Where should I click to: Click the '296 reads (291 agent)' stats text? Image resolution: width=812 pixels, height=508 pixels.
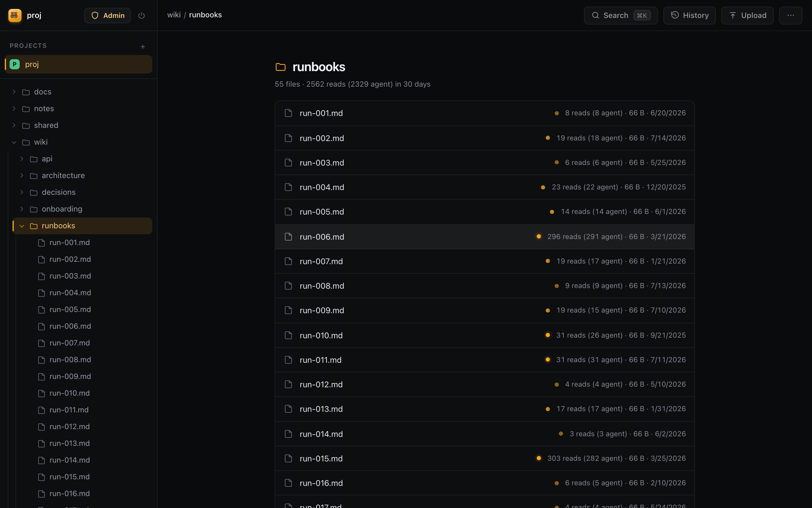(x=585, y=237)
